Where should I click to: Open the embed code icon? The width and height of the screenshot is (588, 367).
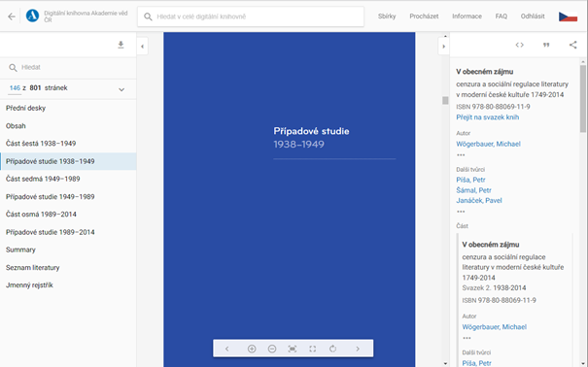point(519,45)
